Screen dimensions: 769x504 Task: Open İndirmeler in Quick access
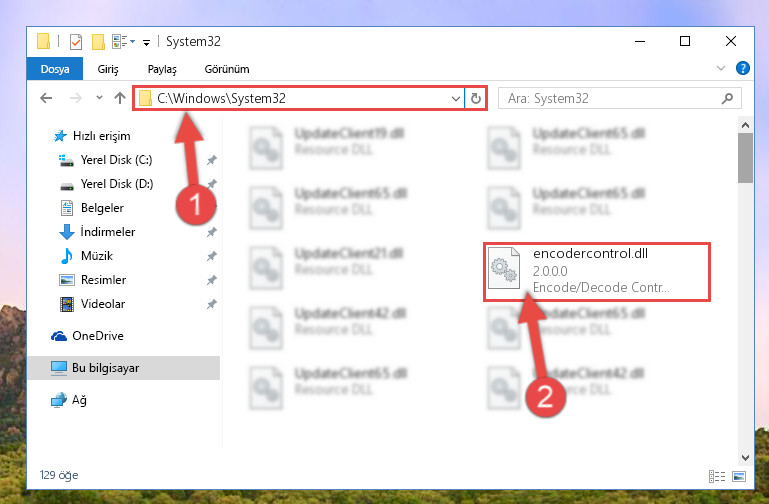(x=108, y=231)
